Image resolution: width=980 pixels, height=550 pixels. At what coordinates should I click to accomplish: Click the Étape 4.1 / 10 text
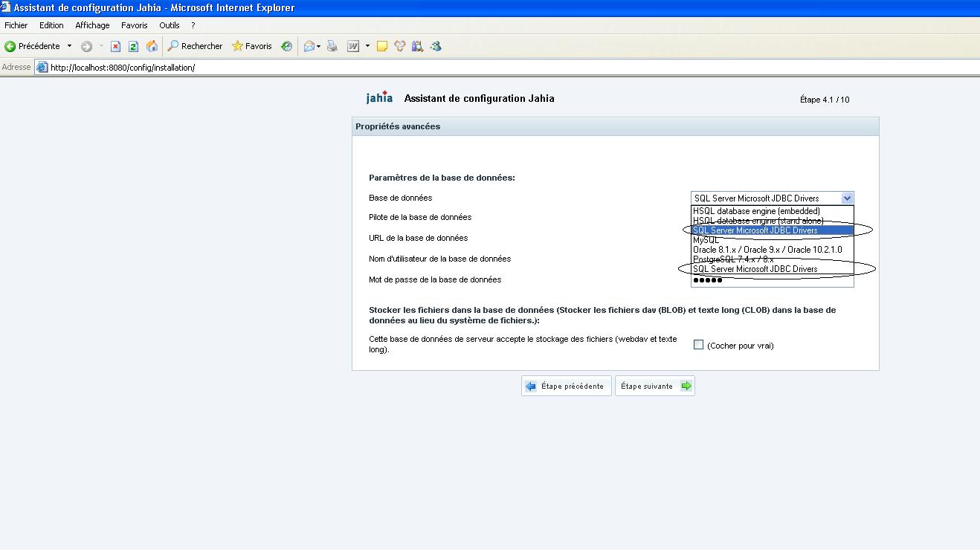[x=825, y=100]
